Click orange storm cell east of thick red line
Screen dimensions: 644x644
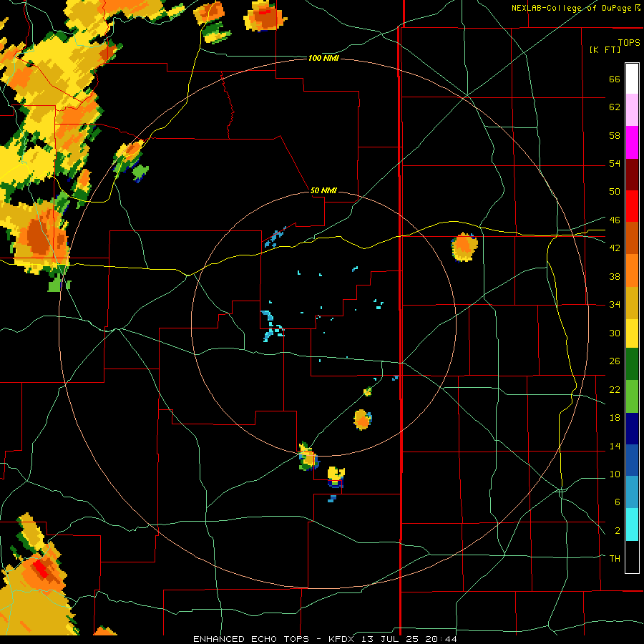tap(464, 247)
